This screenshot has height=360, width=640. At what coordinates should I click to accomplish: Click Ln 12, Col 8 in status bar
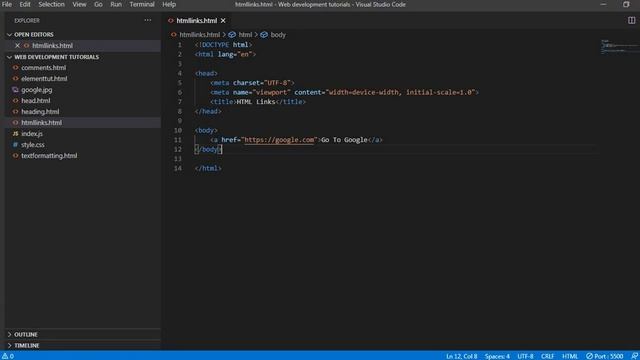pyautogui.click(x=462, y=356)
